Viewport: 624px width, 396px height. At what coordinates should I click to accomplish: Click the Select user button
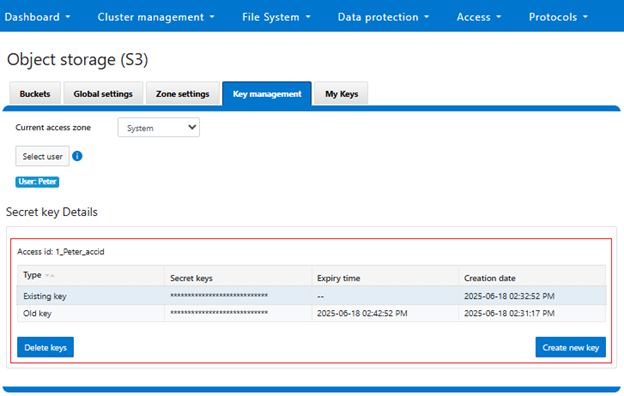click(x=42, y=156)
